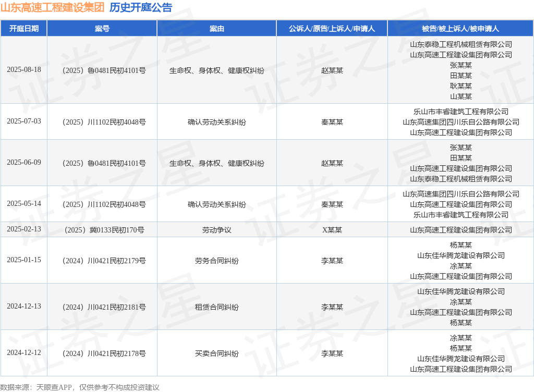
Task: Select the 劳动争议 case reason cell
Action: click(216, 230)
